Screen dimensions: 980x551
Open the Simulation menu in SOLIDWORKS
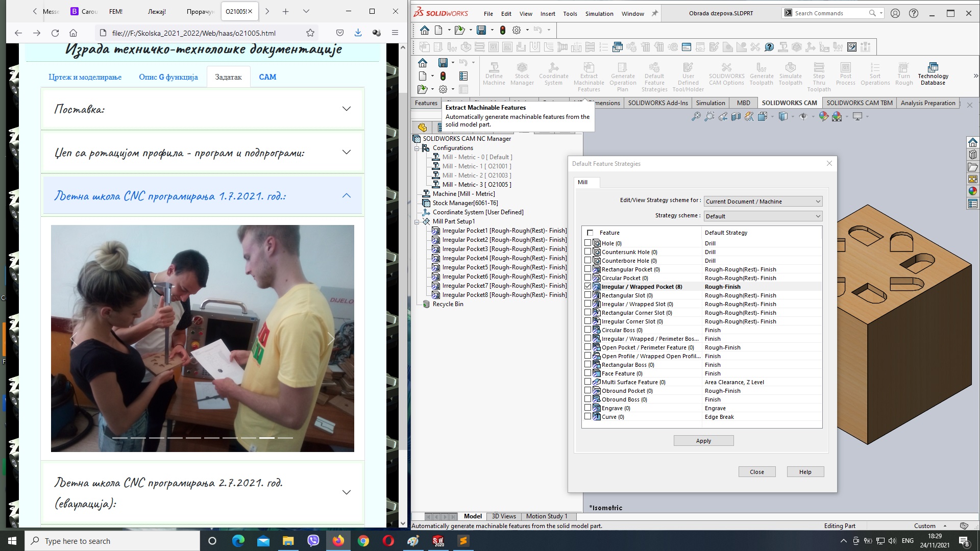click(599, 14)
